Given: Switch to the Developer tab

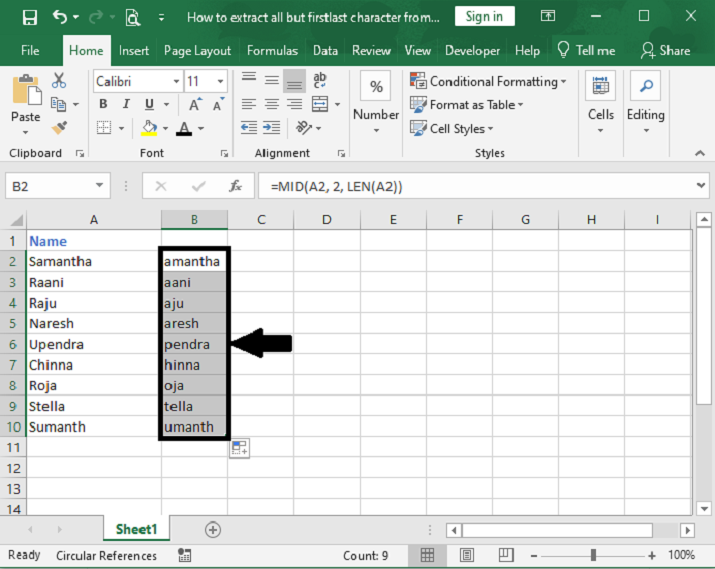Looking at the screenshot, I should (472, 50).
